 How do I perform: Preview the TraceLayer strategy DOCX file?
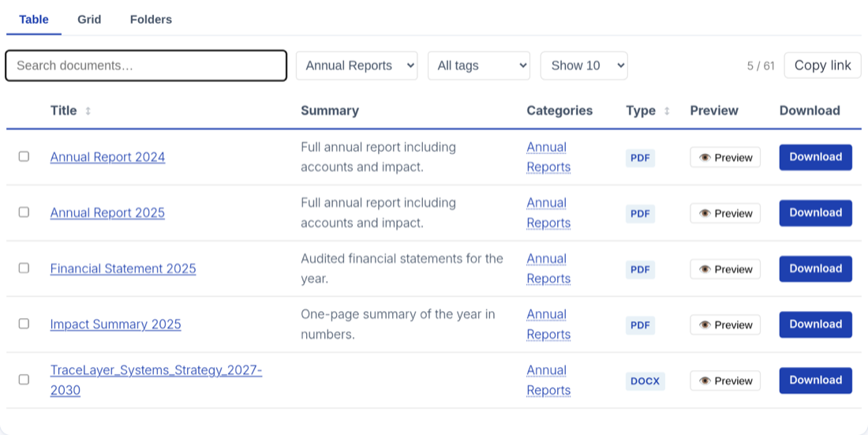coord(725,381)
